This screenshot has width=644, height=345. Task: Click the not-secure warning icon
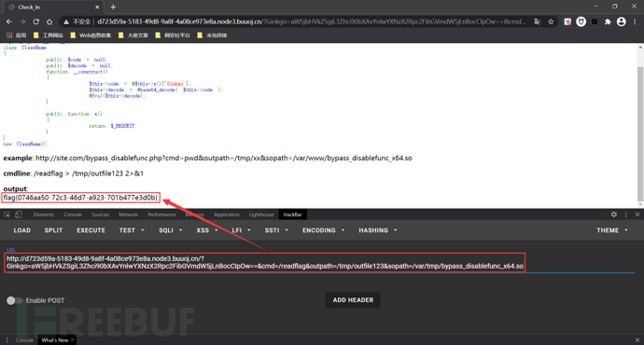coord(65,21)
